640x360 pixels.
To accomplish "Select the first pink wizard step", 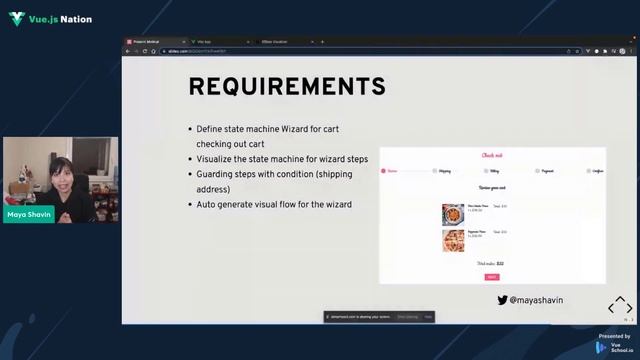I will (389, 171).
